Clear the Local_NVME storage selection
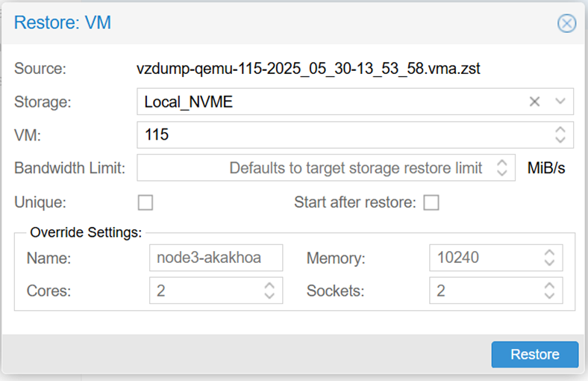Screen dimensions: 588x381 pyautogui.click(x=534, y=102)
